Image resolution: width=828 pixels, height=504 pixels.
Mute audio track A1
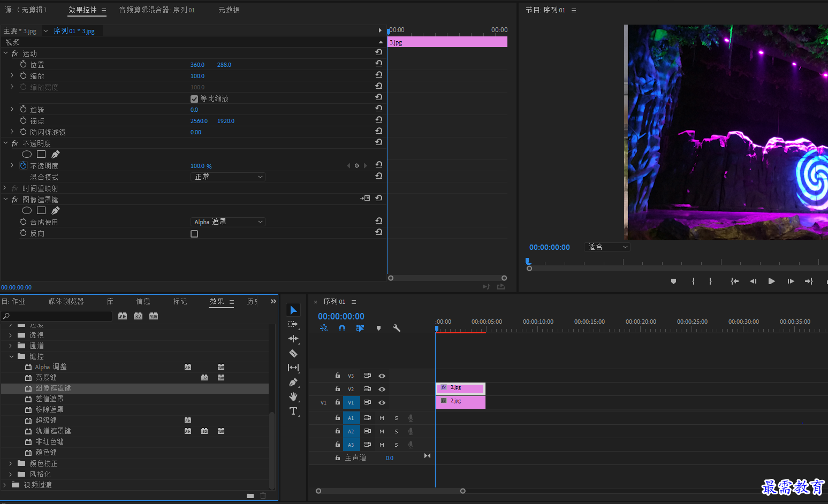(382, 418)
